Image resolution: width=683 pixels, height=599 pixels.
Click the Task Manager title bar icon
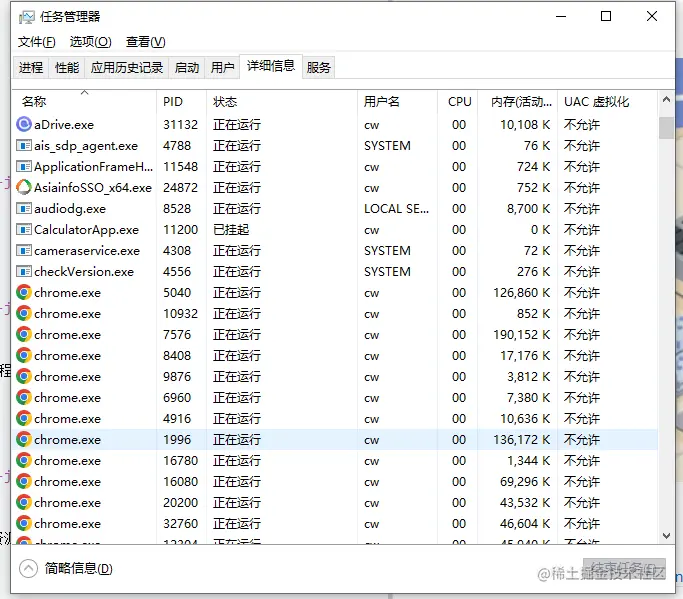coord(26,17)
